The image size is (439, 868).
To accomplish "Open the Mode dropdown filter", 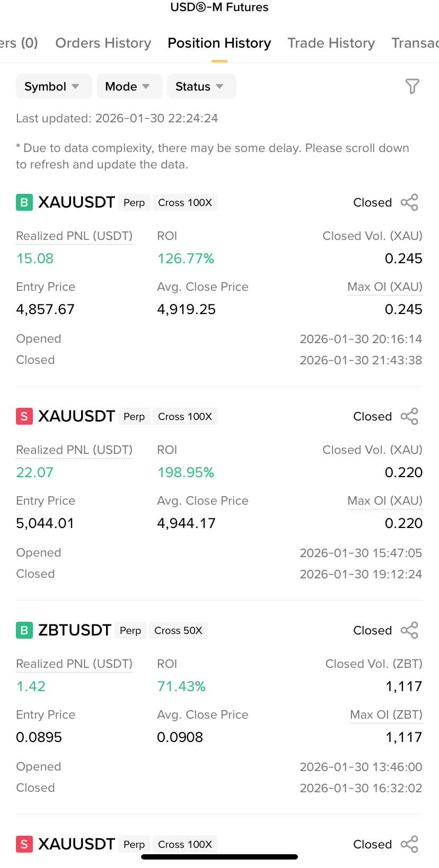I will [128, 86].
